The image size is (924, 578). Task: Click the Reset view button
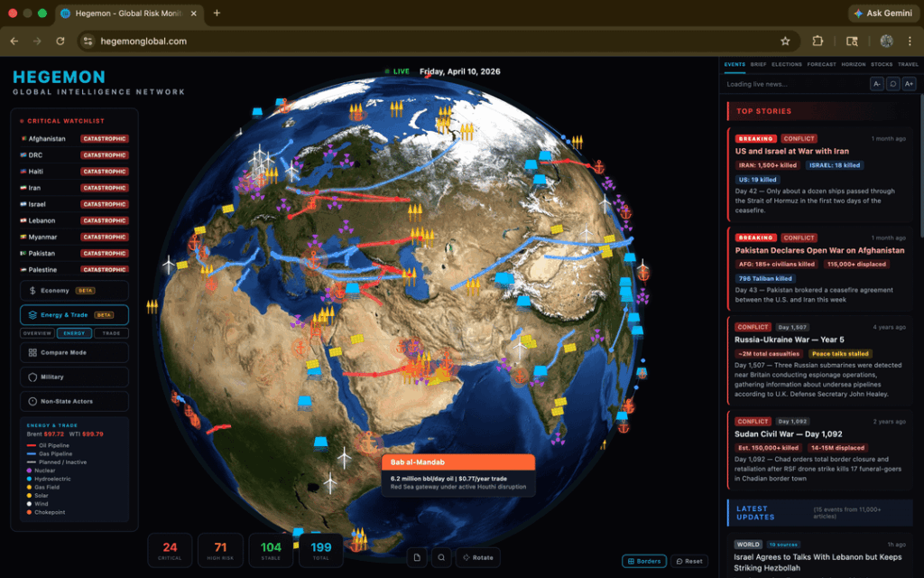click(x=689, y=561)
